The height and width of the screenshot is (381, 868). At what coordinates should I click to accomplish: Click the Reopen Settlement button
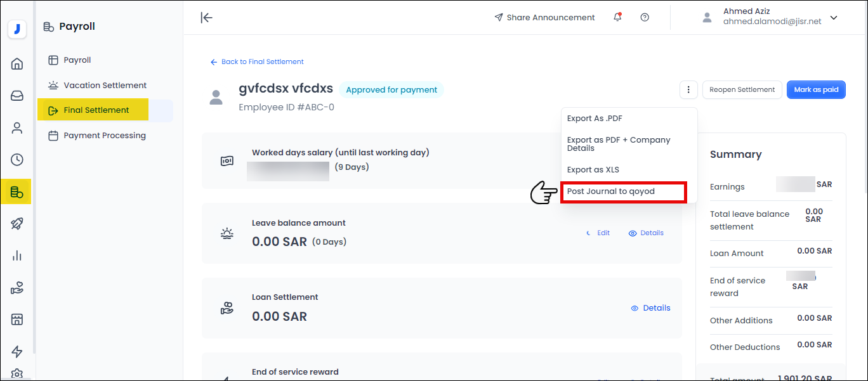click(x=742, y=90)
